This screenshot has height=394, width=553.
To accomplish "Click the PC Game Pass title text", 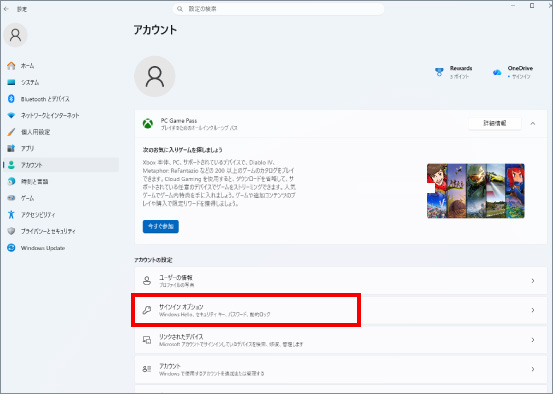I will (179, 121).
